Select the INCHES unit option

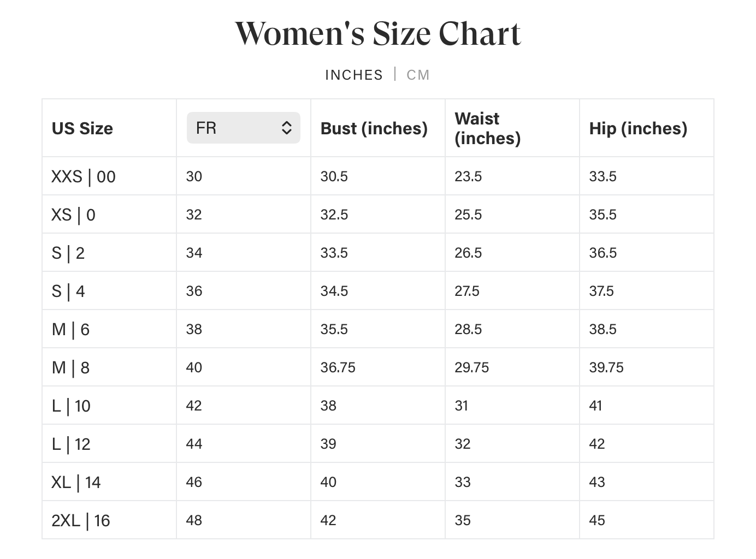click(354, 75)
